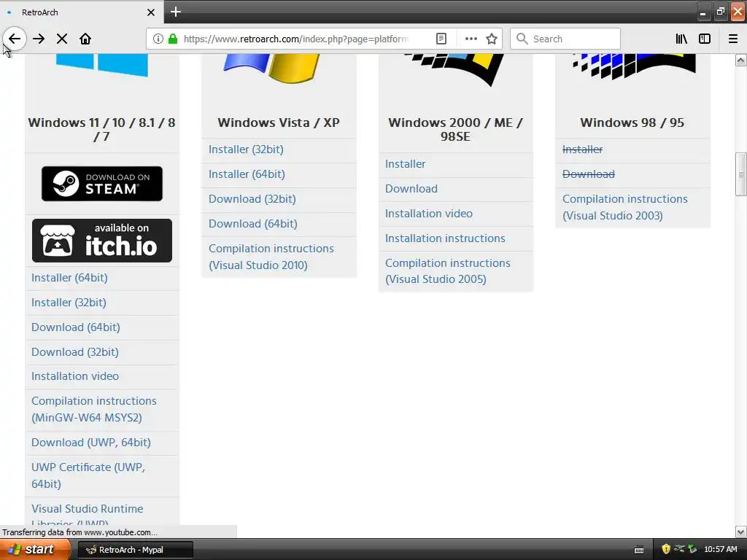Viewport: 747px width, 560px height.
Task: Open the browser home page icon
Action: point(85,39)
